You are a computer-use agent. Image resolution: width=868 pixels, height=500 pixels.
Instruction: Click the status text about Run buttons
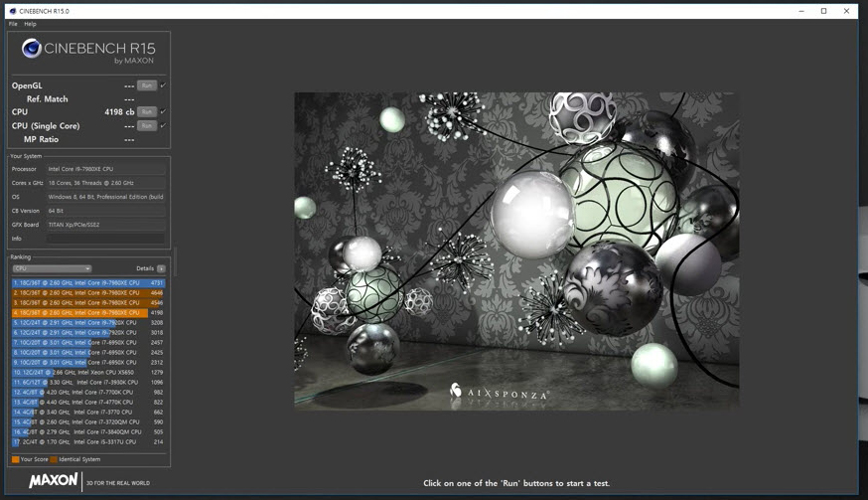pyautogui.click(x=516, y=483)
